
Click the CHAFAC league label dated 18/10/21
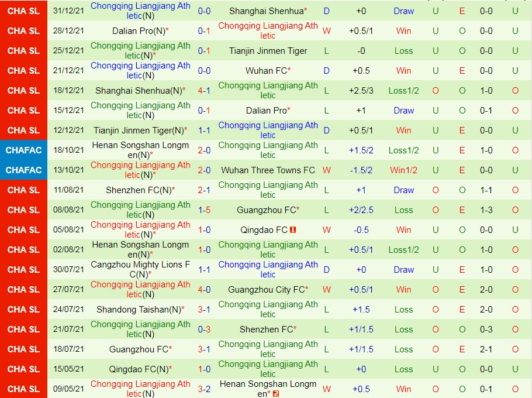pos(24,150)
